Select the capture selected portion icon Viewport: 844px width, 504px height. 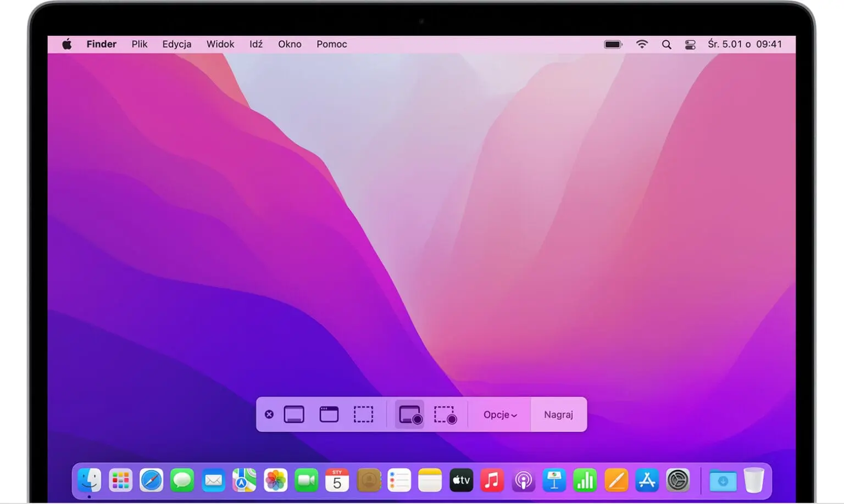pos(363,415)
